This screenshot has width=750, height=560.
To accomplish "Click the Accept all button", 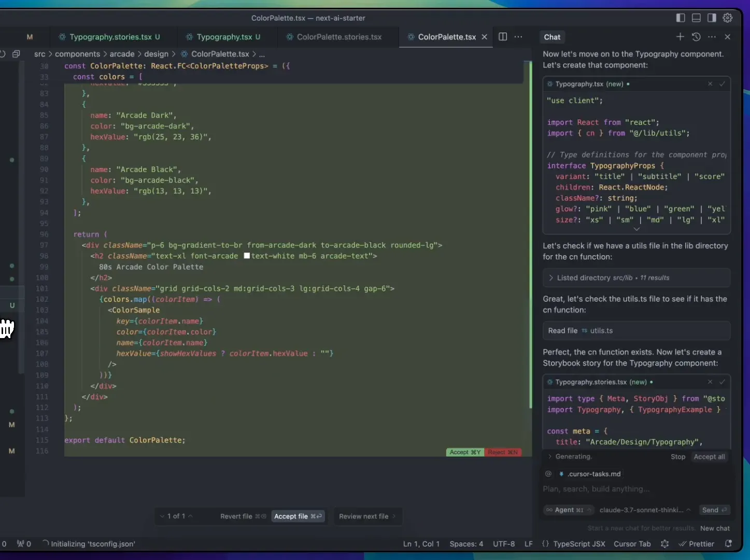I will [709, 457].
